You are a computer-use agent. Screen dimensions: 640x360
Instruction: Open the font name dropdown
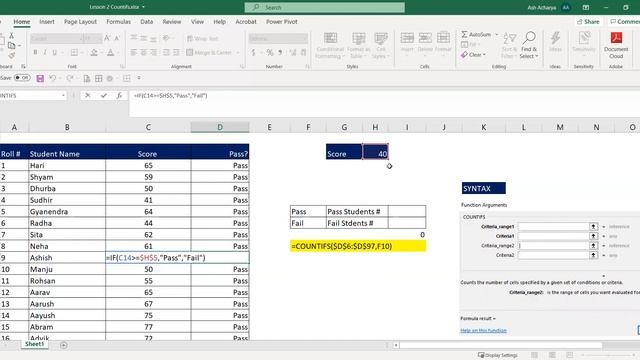point(81,38)
